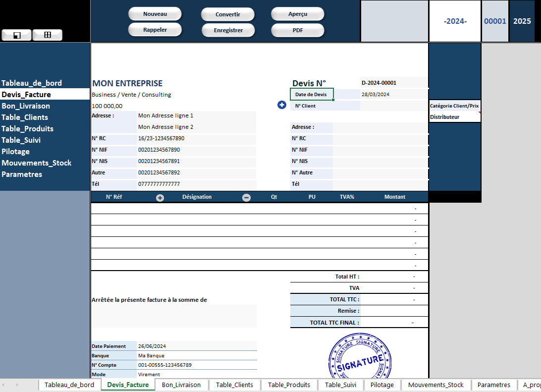Click the date cell 28/03/2024
Image resolution: width=541 pixels, height=392 pixels.
pyautogui.click(x=394, y=94)
